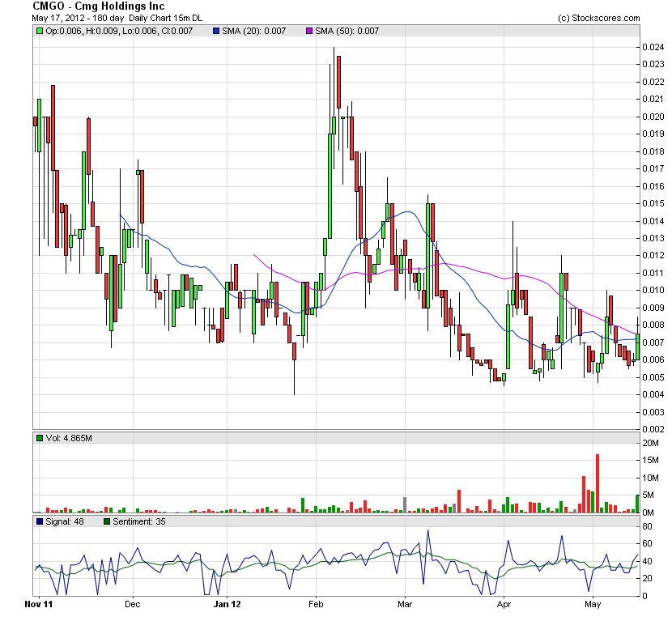The height and width of the screenshot is (621, 672).
Task: Click the last green volume bar at right edge
Action: point(638,504)
